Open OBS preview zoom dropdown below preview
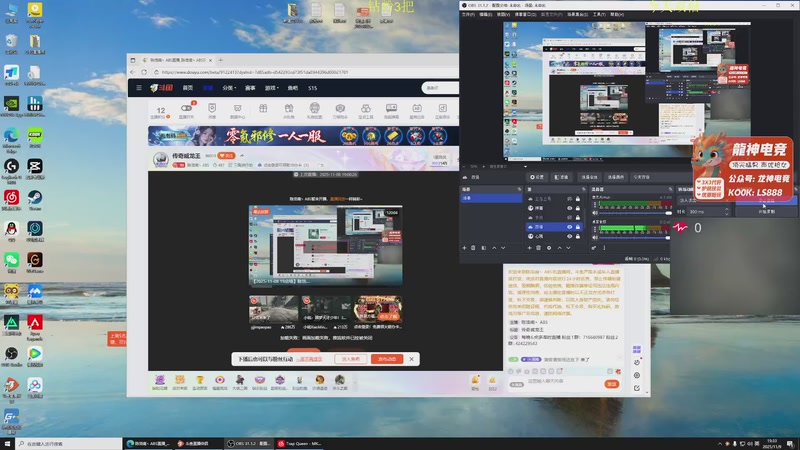The height and width of the screenshot is (450, 800). point(525,166)
